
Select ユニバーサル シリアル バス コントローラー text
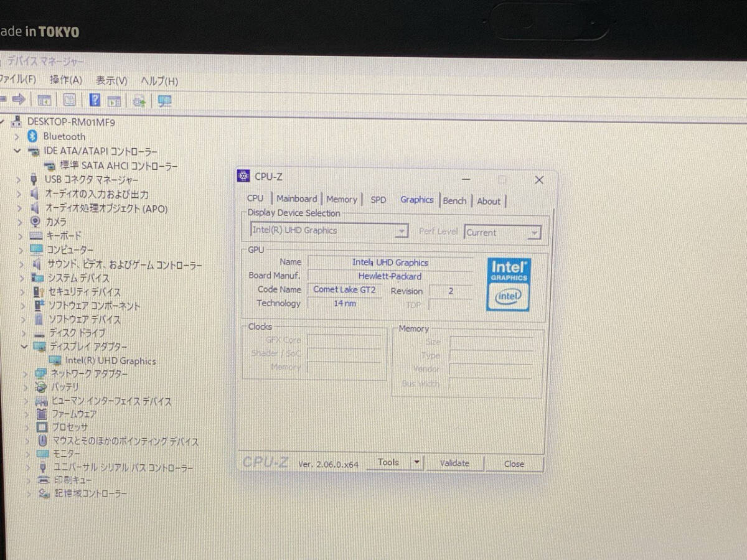(123, 467)
